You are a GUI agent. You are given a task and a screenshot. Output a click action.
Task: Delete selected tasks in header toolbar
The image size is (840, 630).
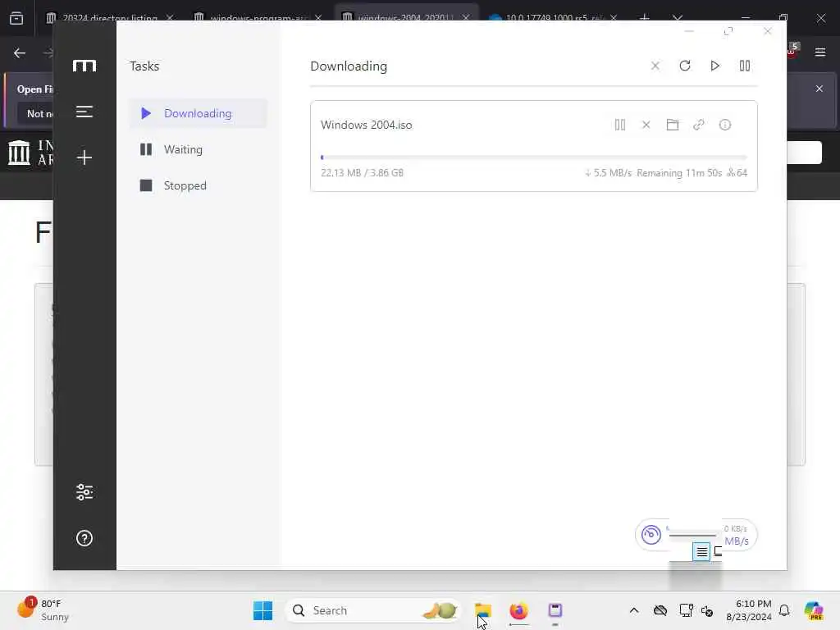click(655, 66)
